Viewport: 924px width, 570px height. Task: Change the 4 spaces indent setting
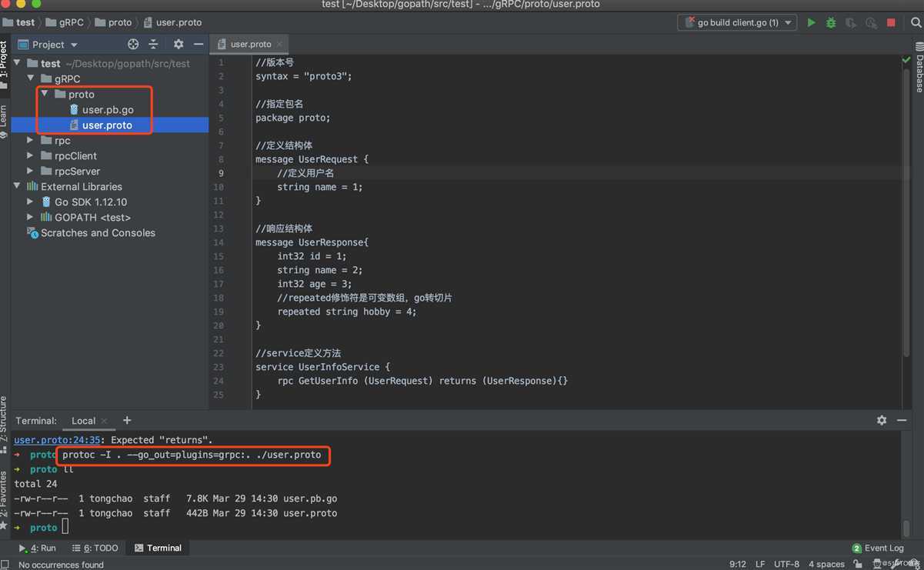825,564
